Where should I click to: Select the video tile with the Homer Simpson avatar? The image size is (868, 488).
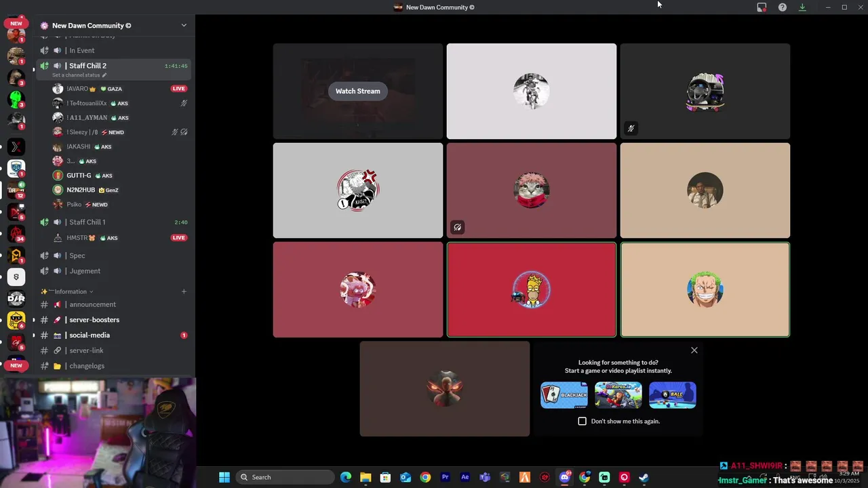click(532, 289)
